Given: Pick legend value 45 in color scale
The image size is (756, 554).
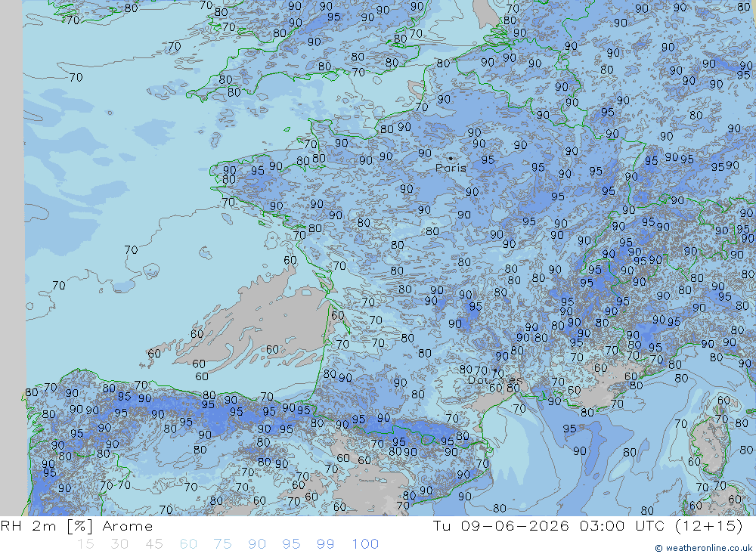Looking at the screenshot, I should click(x=153, y=544).
